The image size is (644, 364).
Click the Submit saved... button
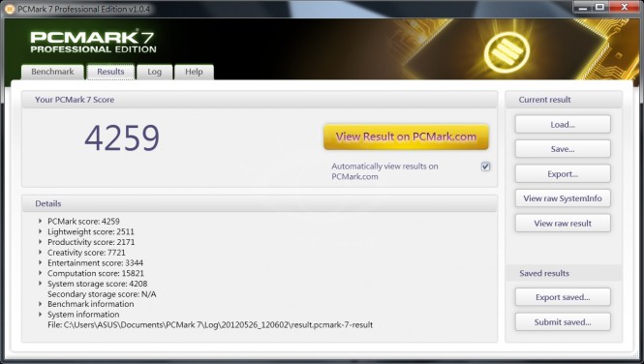tap(563, 322)
